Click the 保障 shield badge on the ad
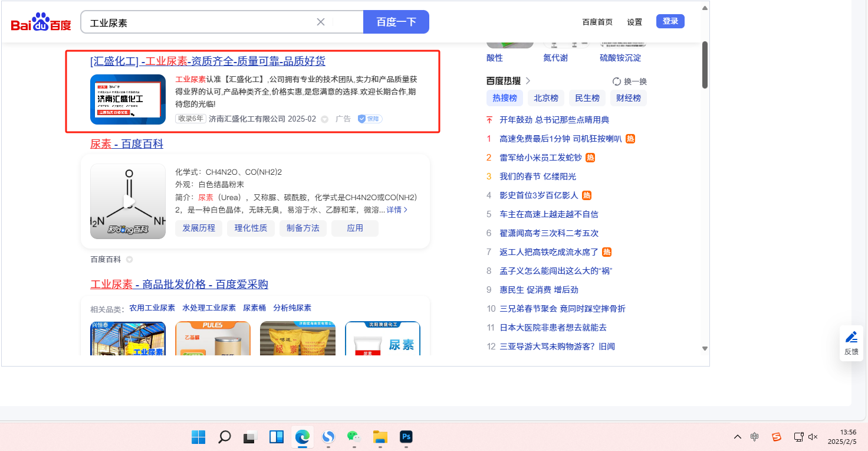This screenshot has height=451, width=868. 370,119
